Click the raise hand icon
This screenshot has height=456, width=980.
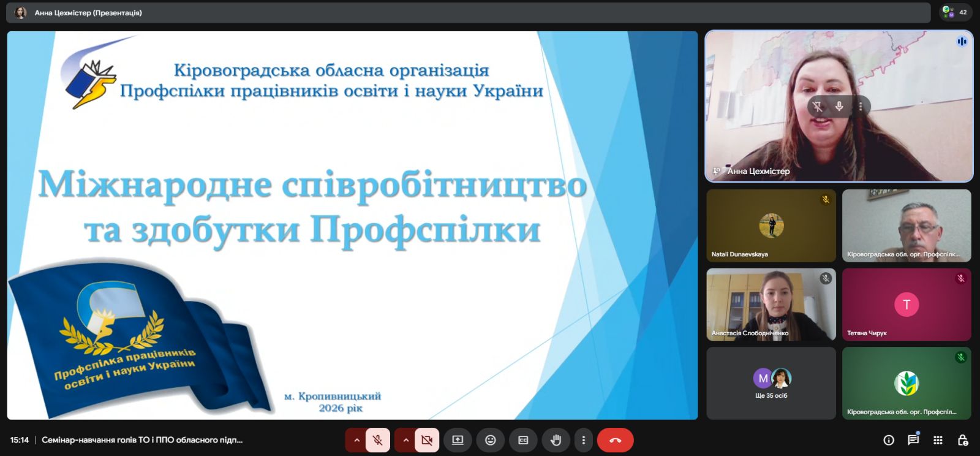556,440
